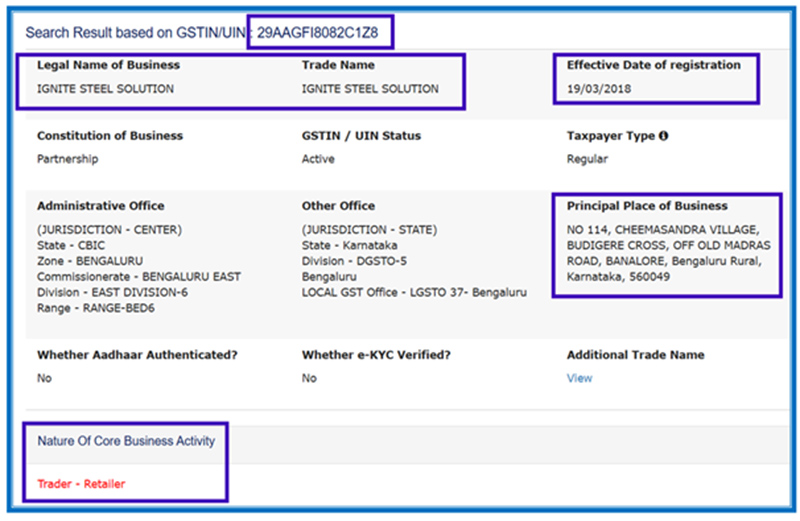Viewport: 800px width, 521px height.
Task: Click the GSTIN number 29AAGFI8082C1Z8
Action: pyautogui.click(x=320, y=32)
